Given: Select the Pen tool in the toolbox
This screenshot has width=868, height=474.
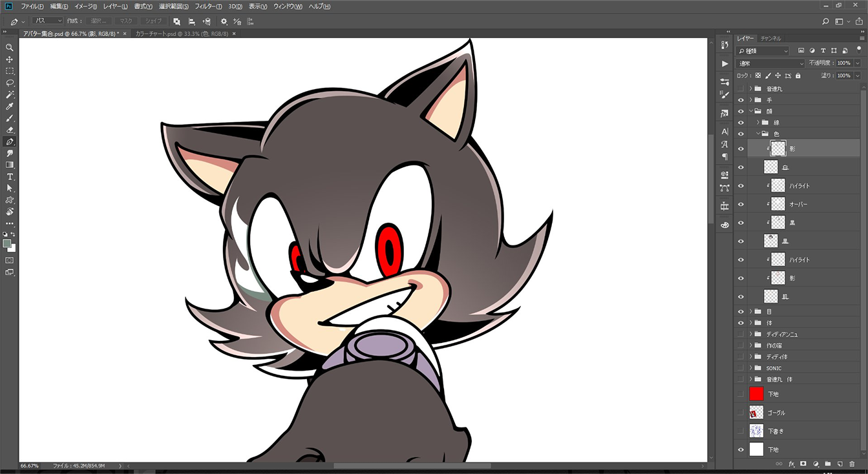Looking at the screenshot, I should point(10,141).
